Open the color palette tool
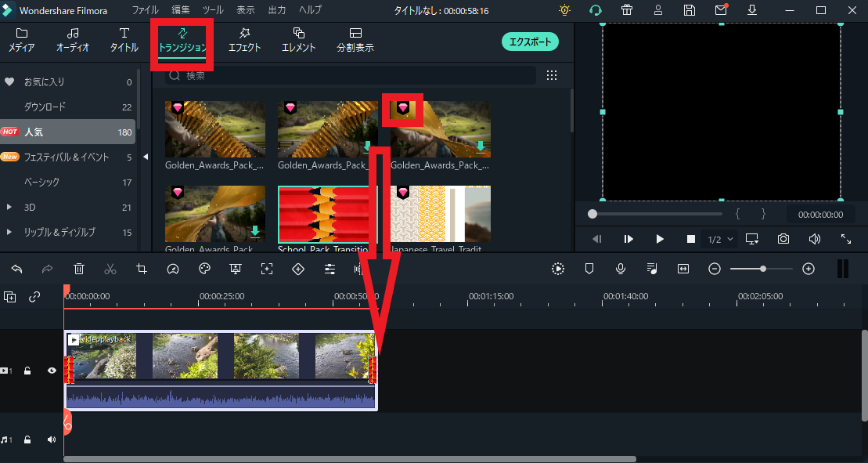The height and width of the screenshot is (463, 868). coord(204,269)
